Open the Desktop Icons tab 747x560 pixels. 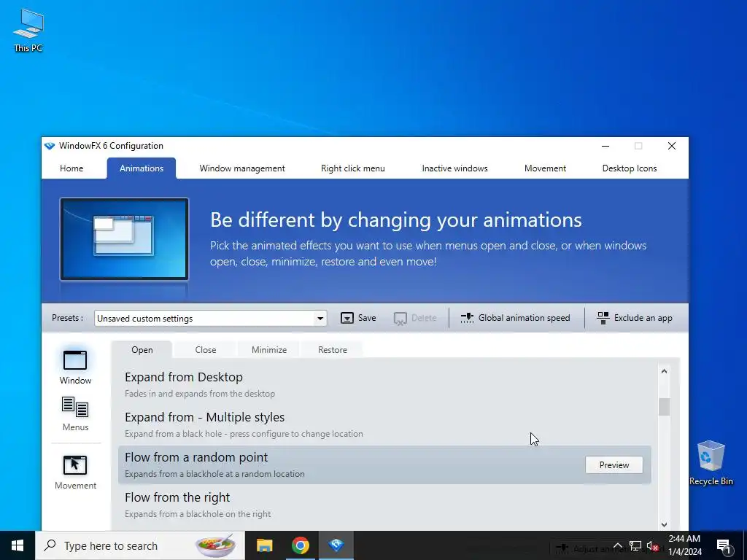[630, 168]
